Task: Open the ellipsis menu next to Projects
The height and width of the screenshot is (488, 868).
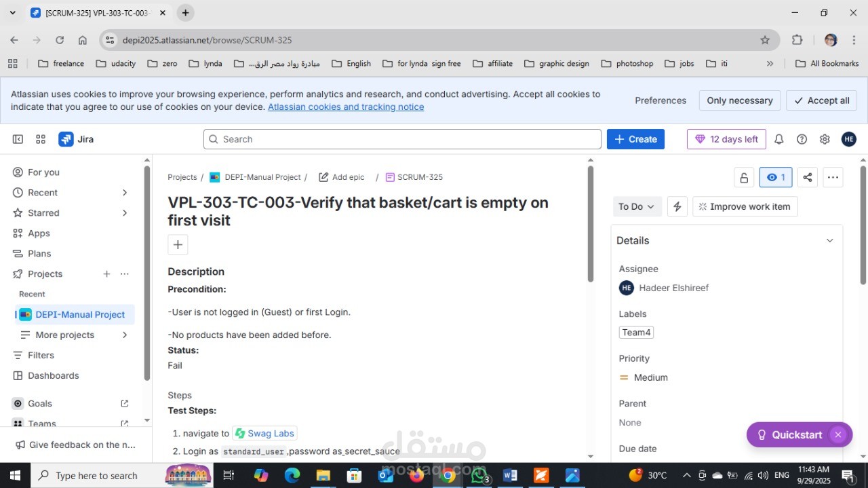Action: click(124, 274)
